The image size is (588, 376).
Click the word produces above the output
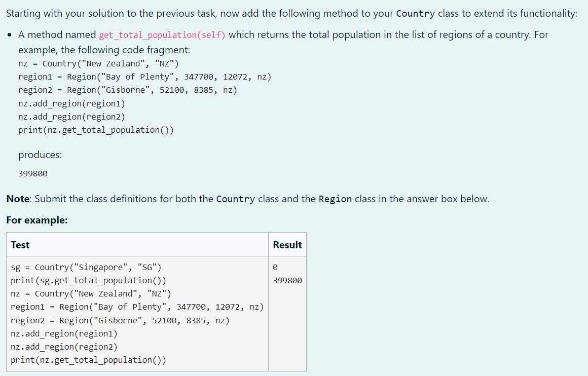coord(40,155)
